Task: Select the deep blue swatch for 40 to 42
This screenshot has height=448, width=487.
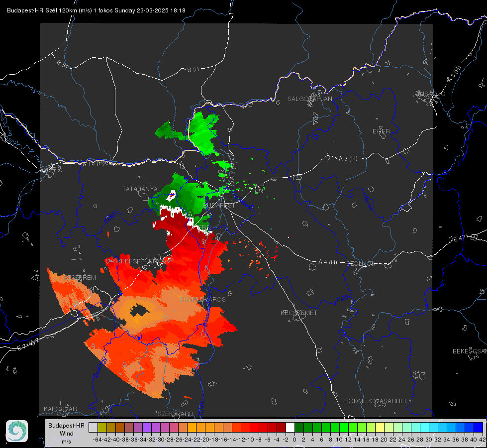Action: 479,428
